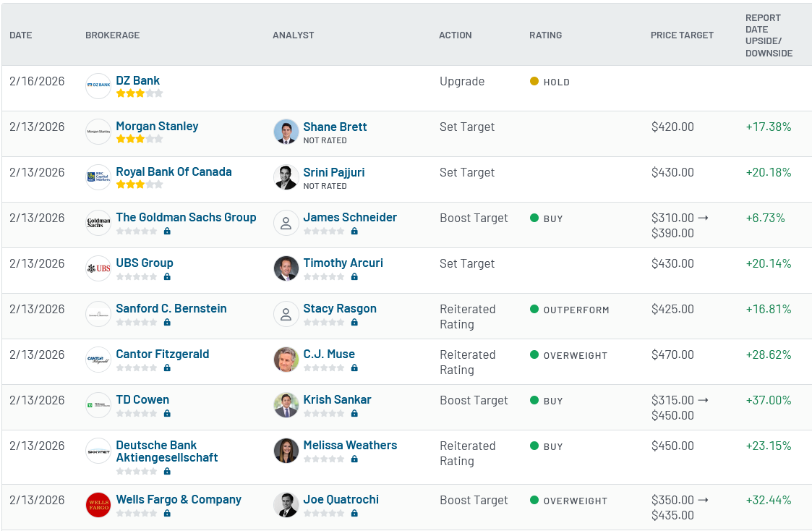View analyst Shane Brett's profile link

335,127
